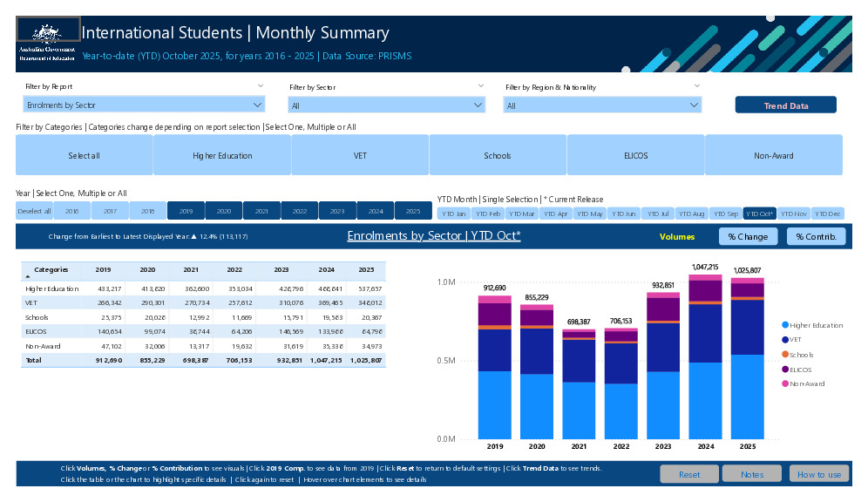This screenshot has height=502, width=868.
Task: Click the Non-Award legend marker
Action: point(785,383)
